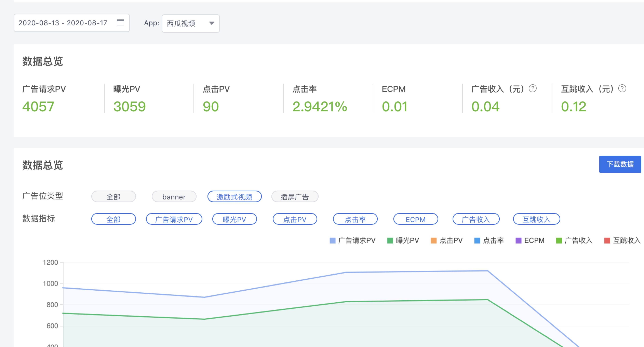
Task: Click the App: label
Action: click(x=151, y=23)
